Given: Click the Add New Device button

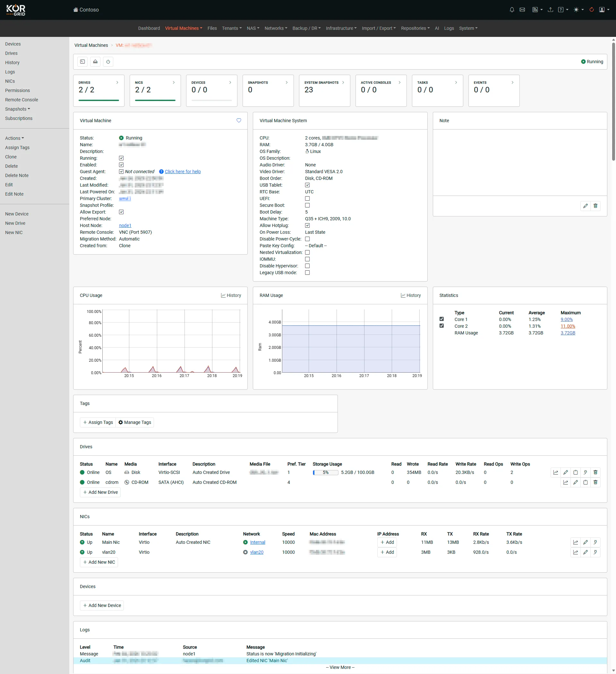Looking at the screenshot, I should pyautogui.click(x=102, y=605).
